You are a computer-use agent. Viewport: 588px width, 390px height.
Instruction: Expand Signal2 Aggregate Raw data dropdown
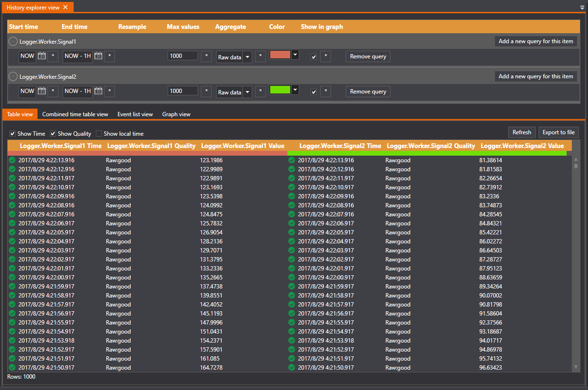point(247,92)
